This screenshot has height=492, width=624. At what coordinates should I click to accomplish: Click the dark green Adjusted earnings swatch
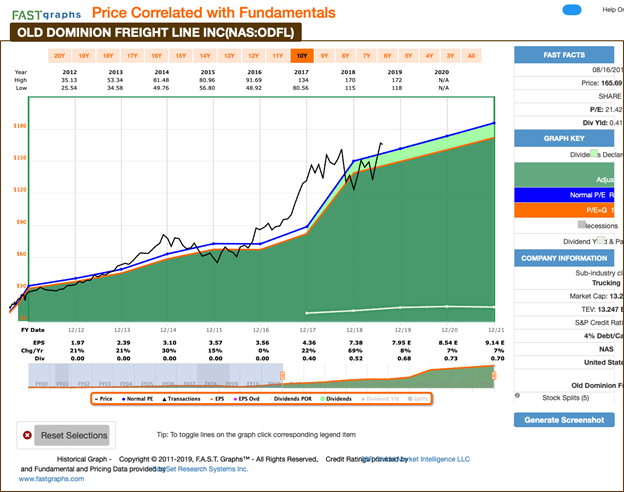[564, 175]
